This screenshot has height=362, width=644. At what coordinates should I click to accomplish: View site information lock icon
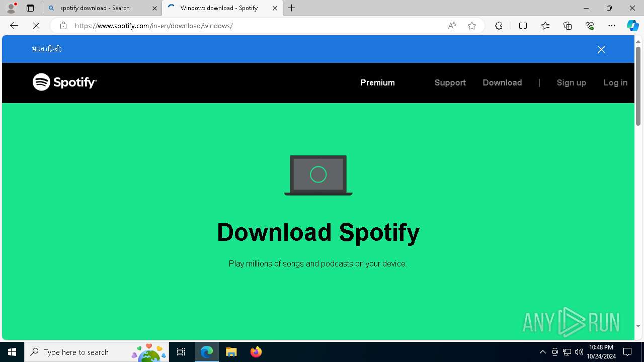pyautogui.click(x=63, y=26)
